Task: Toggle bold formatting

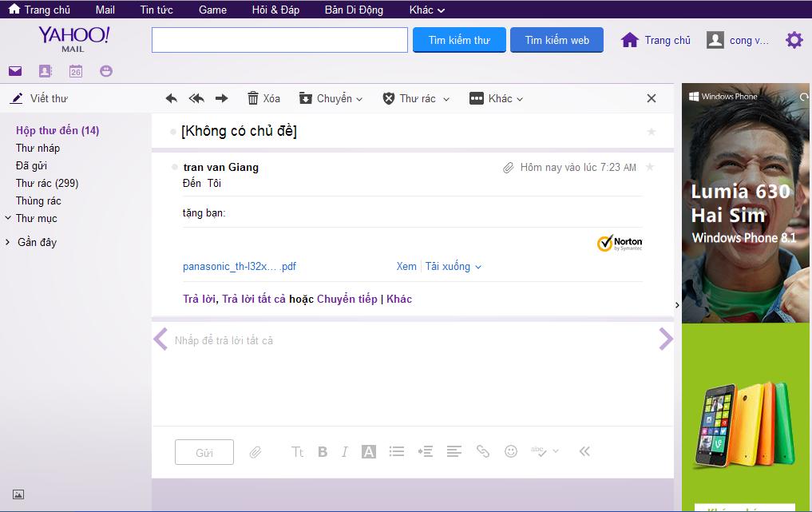Action: pyautogui.click(x=323, y=452)
